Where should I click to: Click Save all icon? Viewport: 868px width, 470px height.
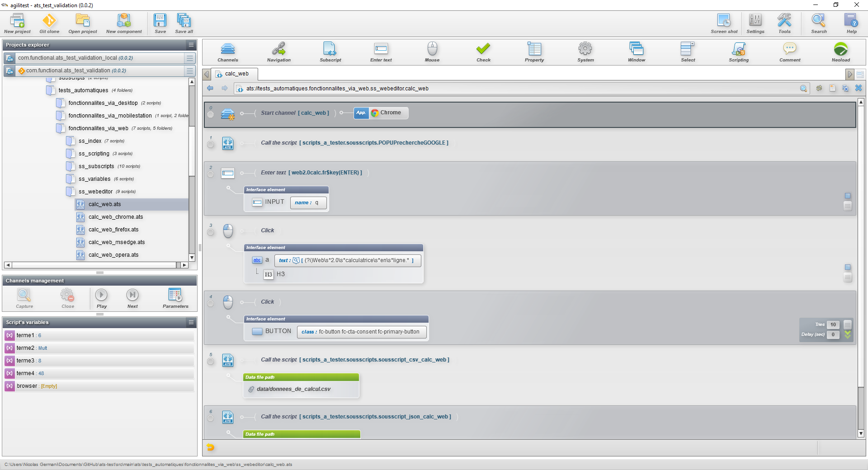pyautogui.click(x=184, y=23)
